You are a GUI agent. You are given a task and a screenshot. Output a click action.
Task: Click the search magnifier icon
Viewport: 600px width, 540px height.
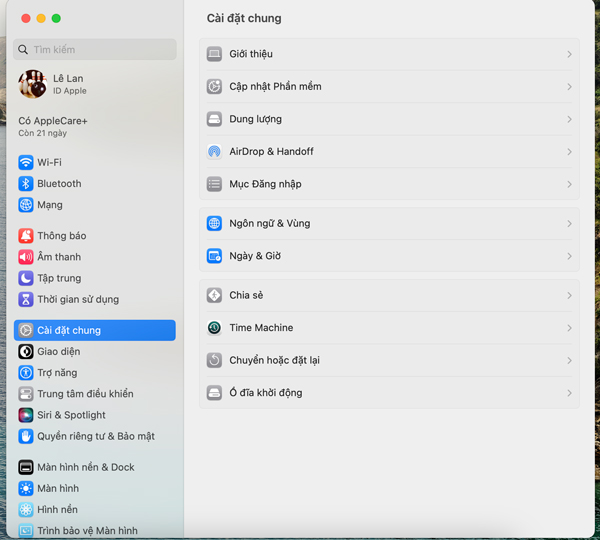(23, 49)
